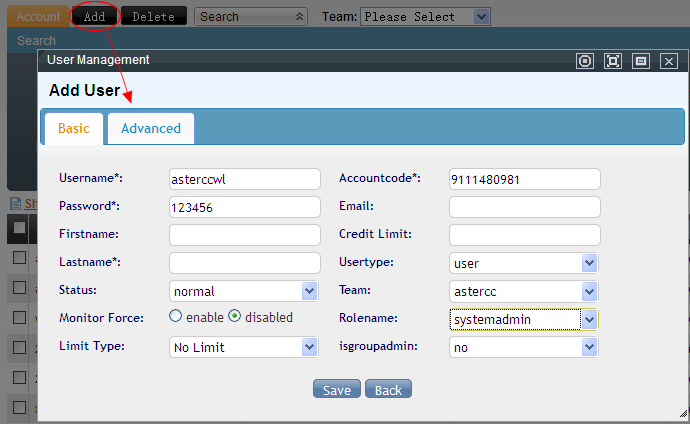690x424 pixels.
Task: Expand the Search panel chevron icon
Action: tap(300, 17)
